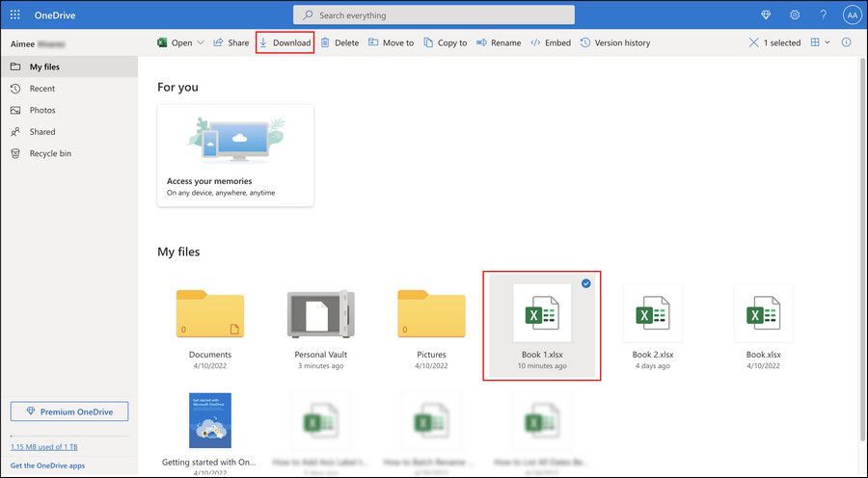Open the 1.15 MB used of 1 TB link
Screen dimensions: 868x478
(x=44, y=447)
